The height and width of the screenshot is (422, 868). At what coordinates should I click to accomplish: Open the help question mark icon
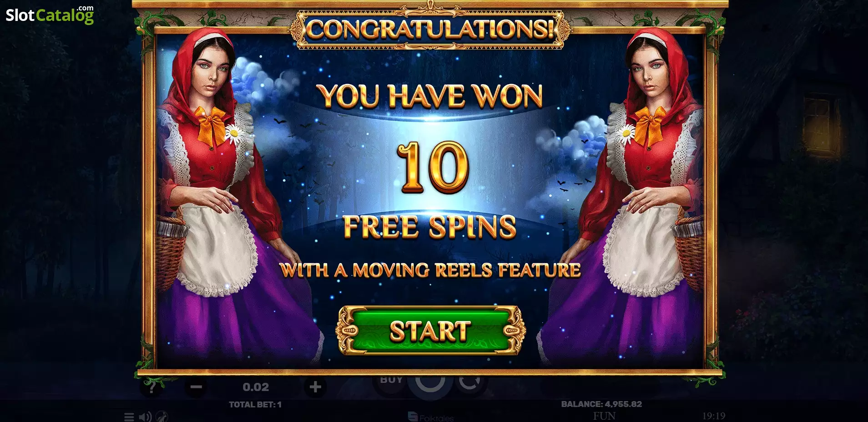click(x=152, y=387)
